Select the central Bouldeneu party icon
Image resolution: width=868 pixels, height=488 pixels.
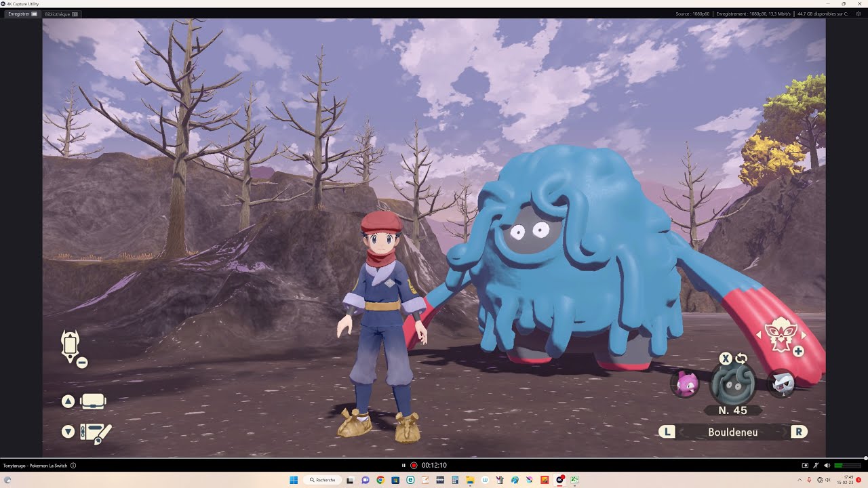[732, 384]
